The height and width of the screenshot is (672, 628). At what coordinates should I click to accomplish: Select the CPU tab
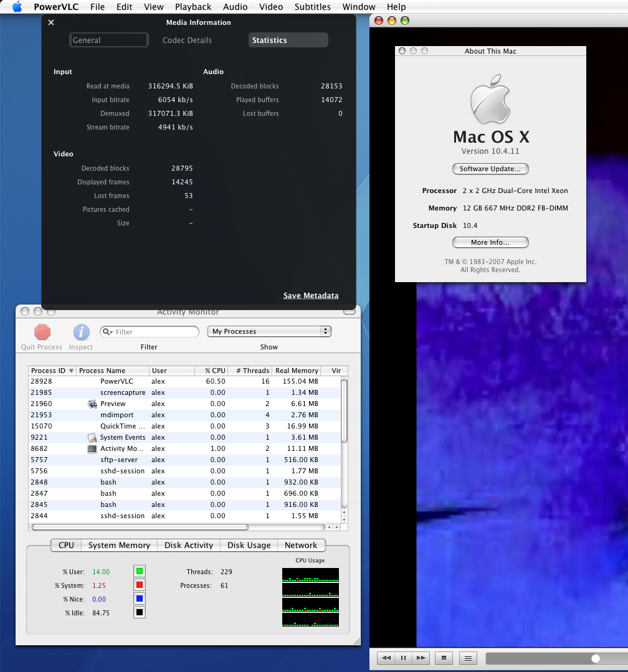(x=66, y=545)
